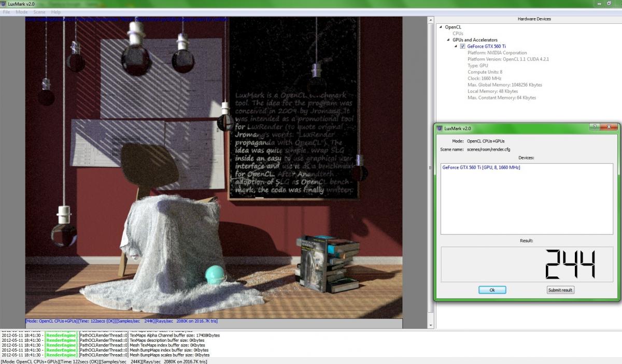This screenshot has height=364, width=622.
Task: Select GPUs and Accelerators label
Action: [x=475, y=40]
